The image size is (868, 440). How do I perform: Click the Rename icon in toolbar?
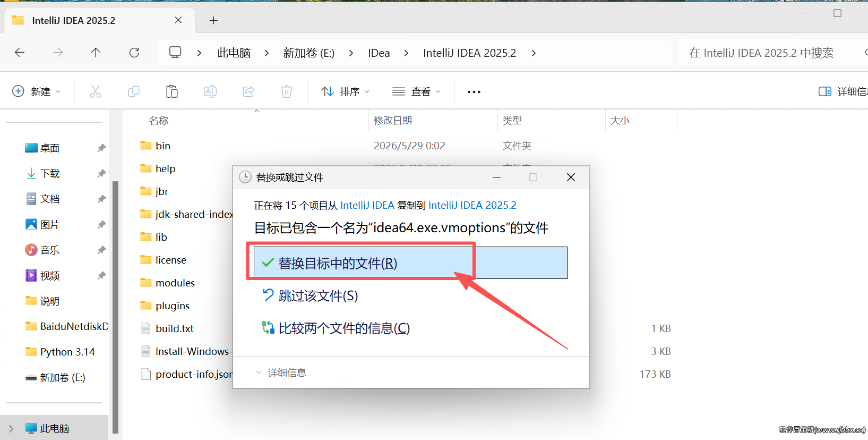coord(210,91)
